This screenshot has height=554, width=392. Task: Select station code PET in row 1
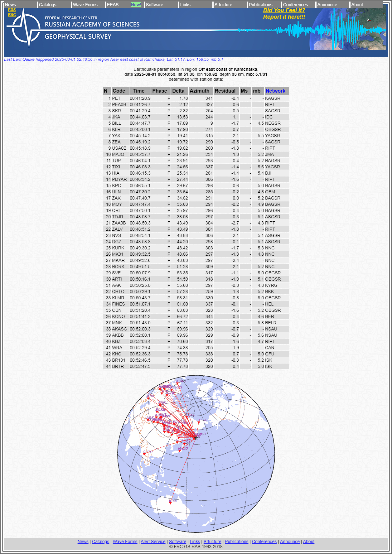pyautogui.click(x=116, y=98)
